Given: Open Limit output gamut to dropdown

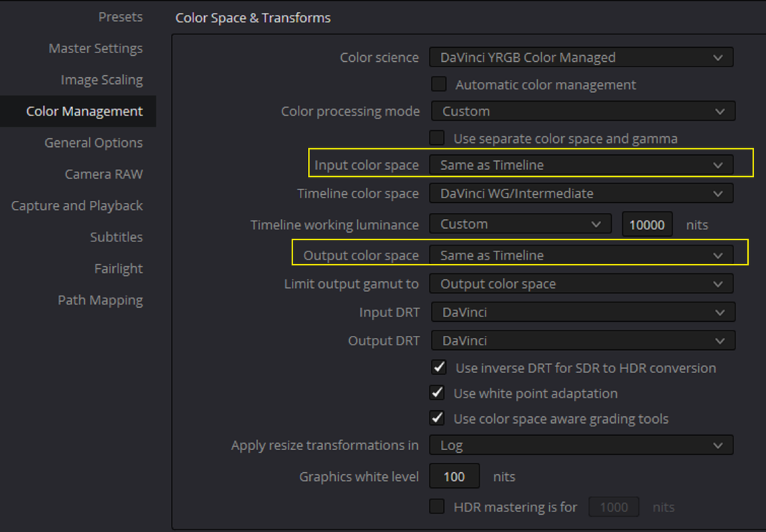Looking at the screenshot, I should 581,283.
